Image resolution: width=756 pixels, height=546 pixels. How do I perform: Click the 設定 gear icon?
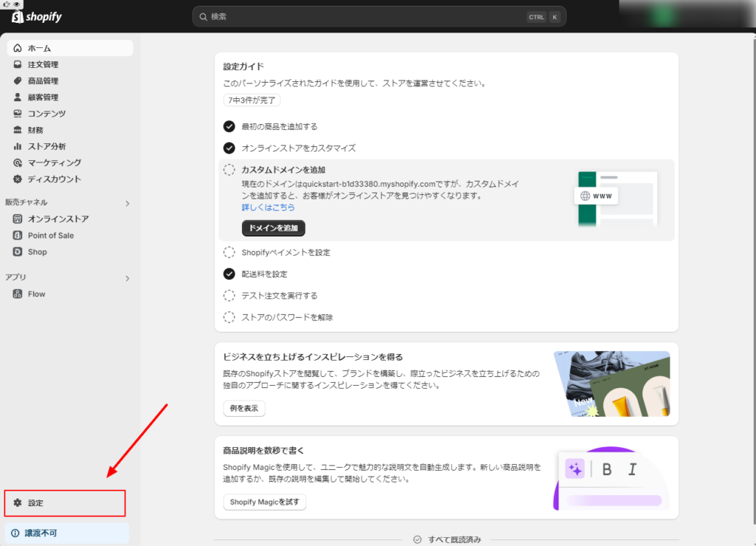click(18, 503)
